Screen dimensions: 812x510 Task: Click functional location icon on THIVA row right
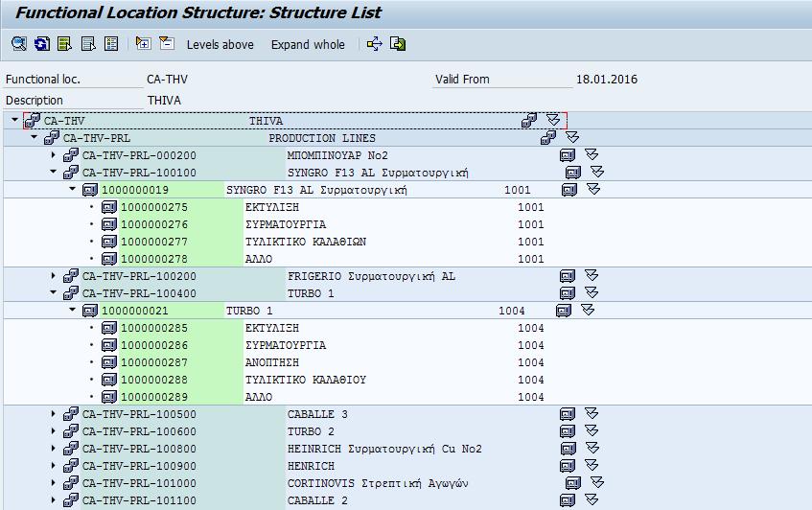(529, 120)
